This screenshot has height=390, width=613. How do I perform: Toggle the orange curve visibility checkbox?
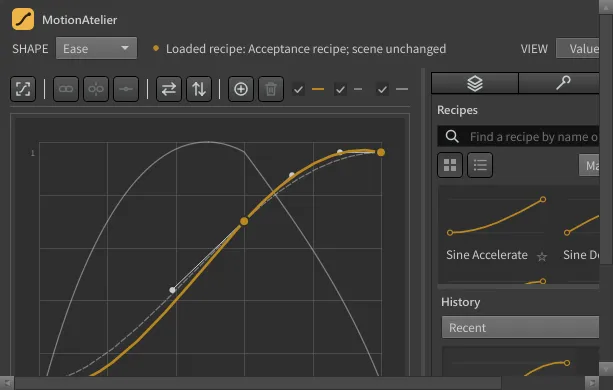298,89
